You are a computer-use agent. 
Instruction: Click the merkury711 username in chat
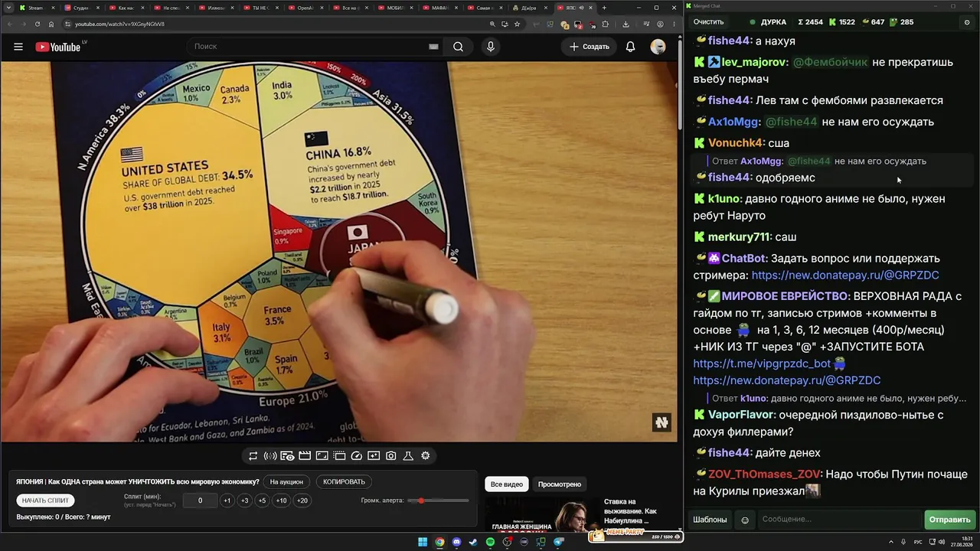(x=738, y=237)
